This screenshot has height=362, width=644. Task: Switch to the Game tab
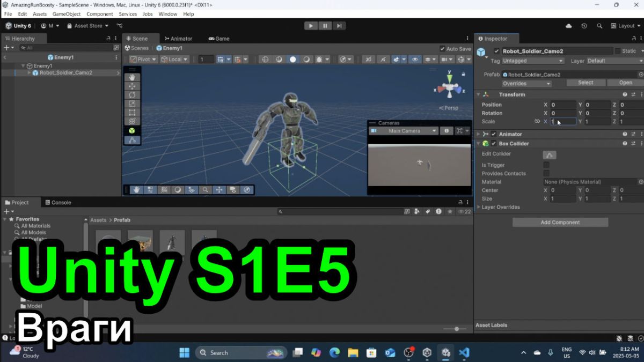coord(219,39)
